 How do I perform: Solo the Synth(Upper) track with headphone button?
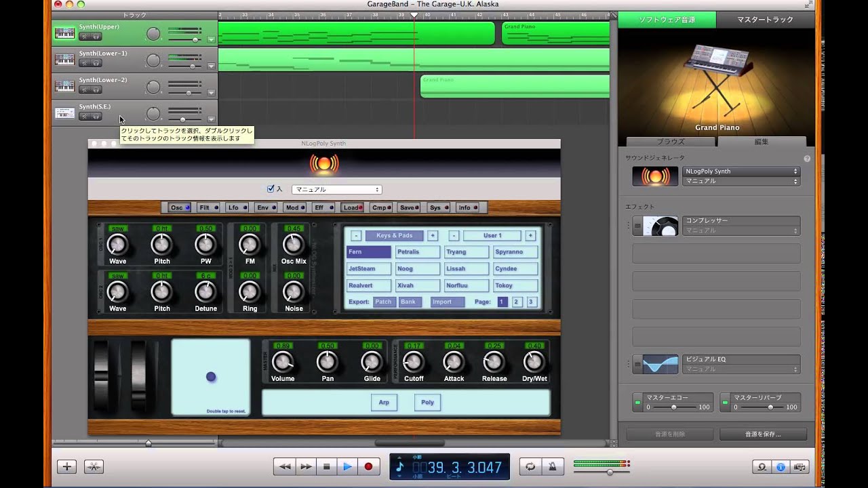pyautogui.click(x=96, y=37)
